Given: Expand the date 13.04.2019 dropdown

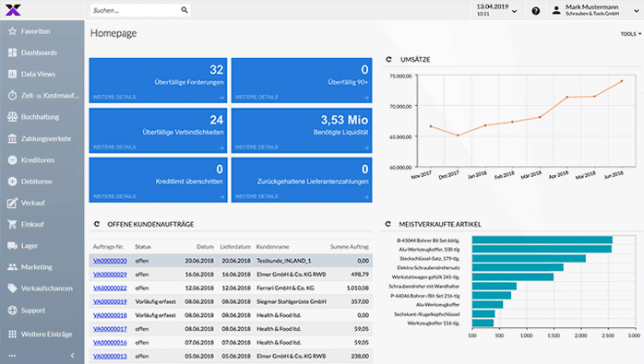Looking at the screenshot, I should 514,11.
